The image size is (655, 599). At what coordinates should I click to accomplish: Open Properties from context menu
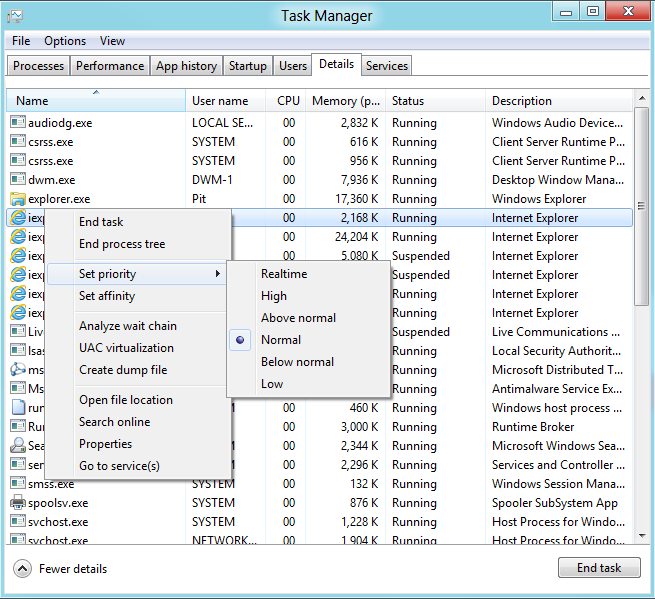click(105, 444)
